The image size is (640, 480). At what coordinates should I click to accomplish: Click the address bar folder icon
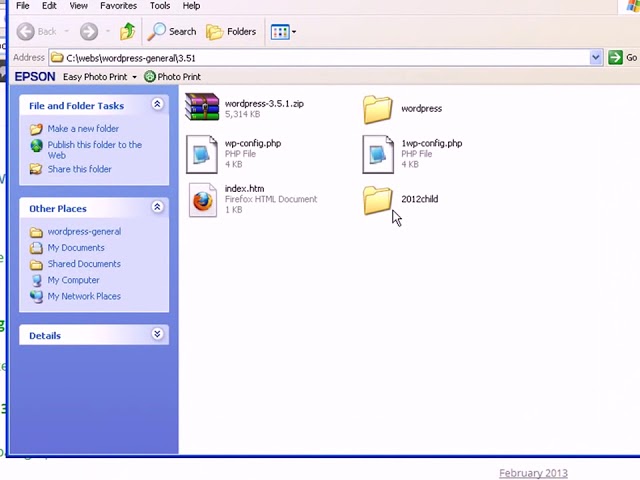(x=57, y=58)
